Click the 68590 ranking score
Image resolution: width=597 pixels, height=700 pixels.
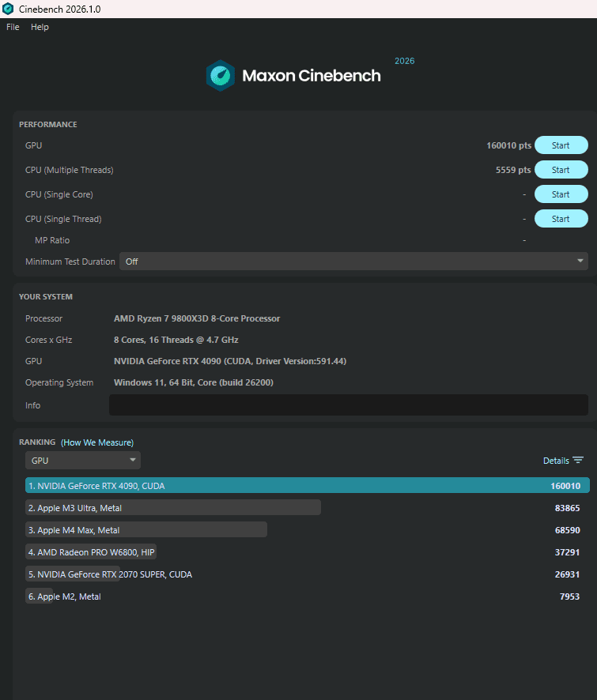click(567, 530)
